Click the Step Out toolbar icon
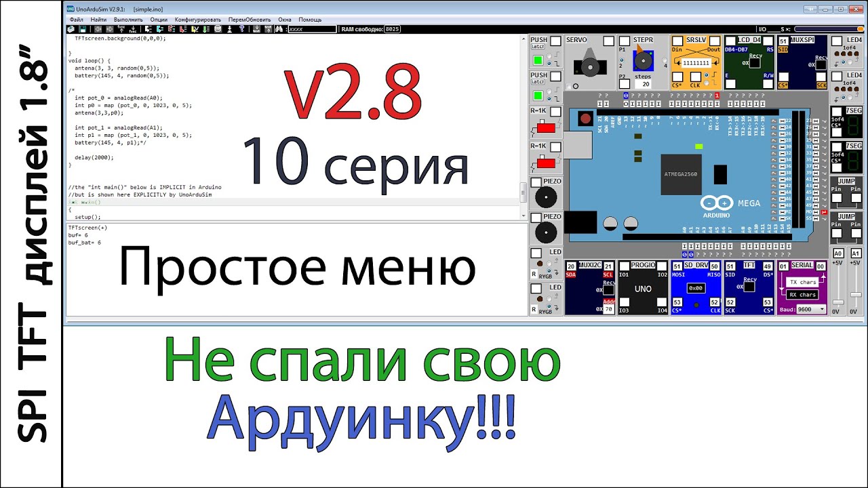 coord(172,29)
